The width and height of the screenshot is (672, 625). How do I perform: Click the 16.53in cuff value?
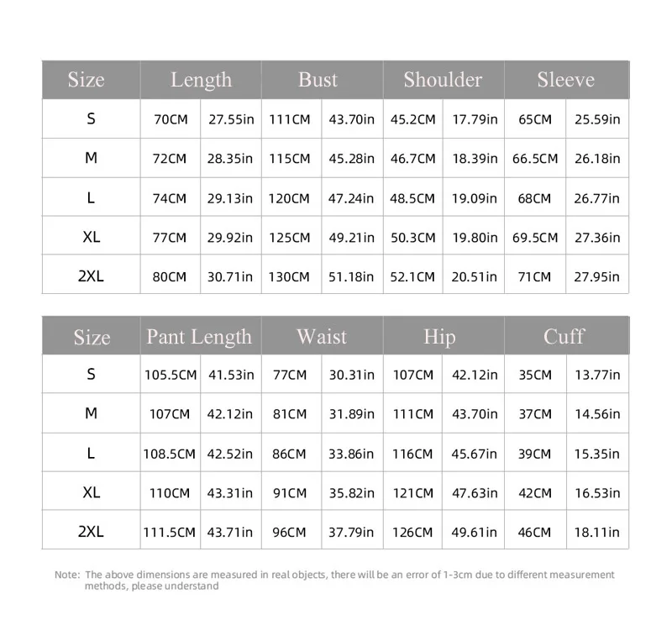(x=597, y=493)
